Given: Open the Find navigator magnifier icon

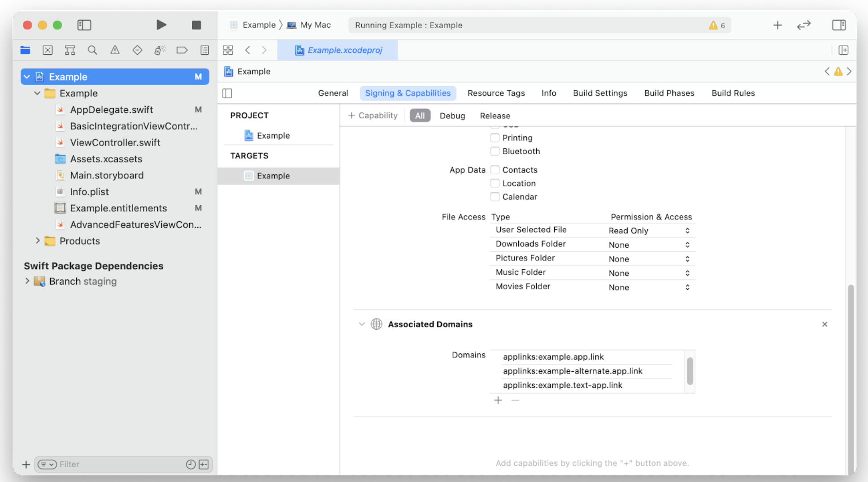Looking at the screenshot, I should click(x=92, y=50).
